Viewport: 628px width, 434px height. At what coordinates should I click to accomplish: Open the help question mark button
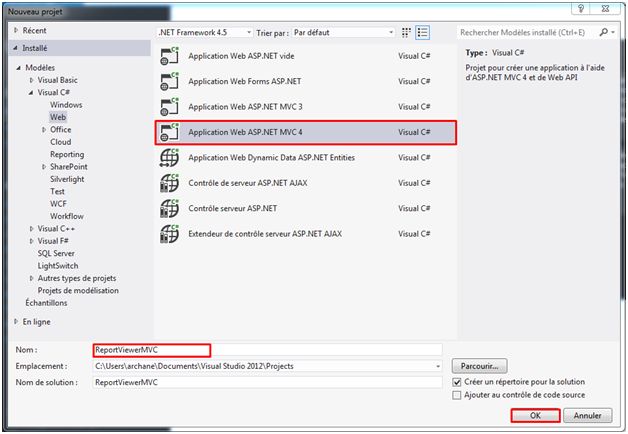click(x=581, y=8)
